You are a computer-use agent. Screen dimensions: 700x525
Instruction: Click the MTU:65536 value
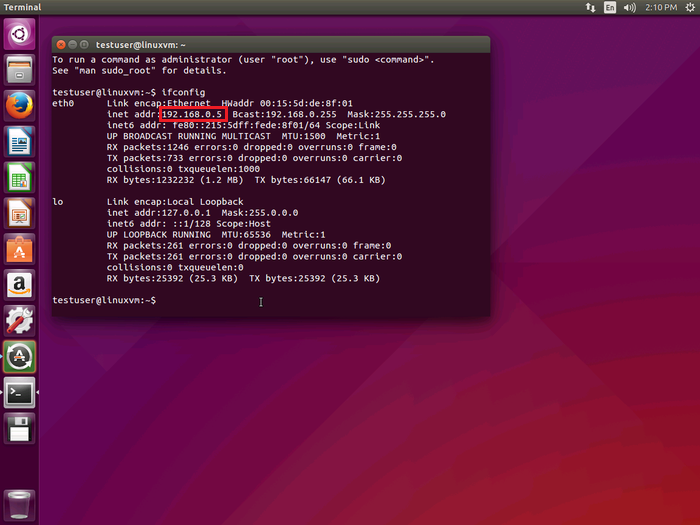coord(246,235)
